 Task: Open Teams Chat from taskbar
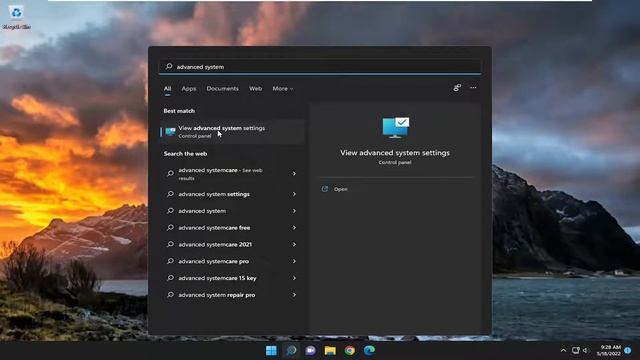point(311,350)
